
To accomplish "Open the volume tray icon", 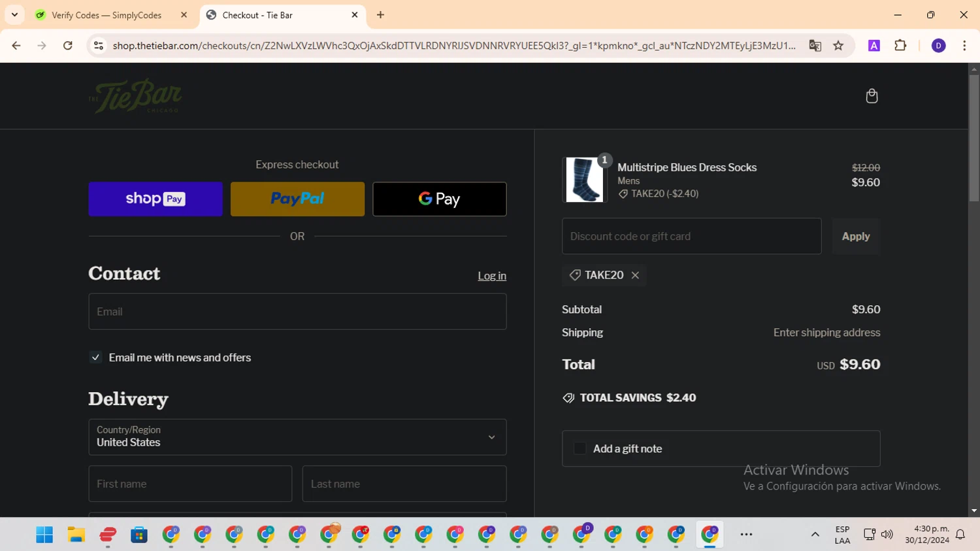I will coord(887,535).
